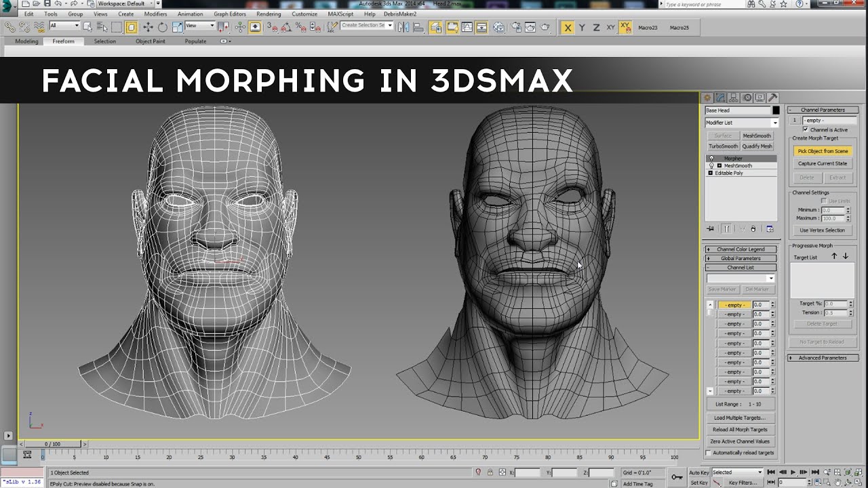Toggle MeshSmooth modifier lightbulb visibility
The width and height of the screenshot is (868, 488).
pos(711,165)
